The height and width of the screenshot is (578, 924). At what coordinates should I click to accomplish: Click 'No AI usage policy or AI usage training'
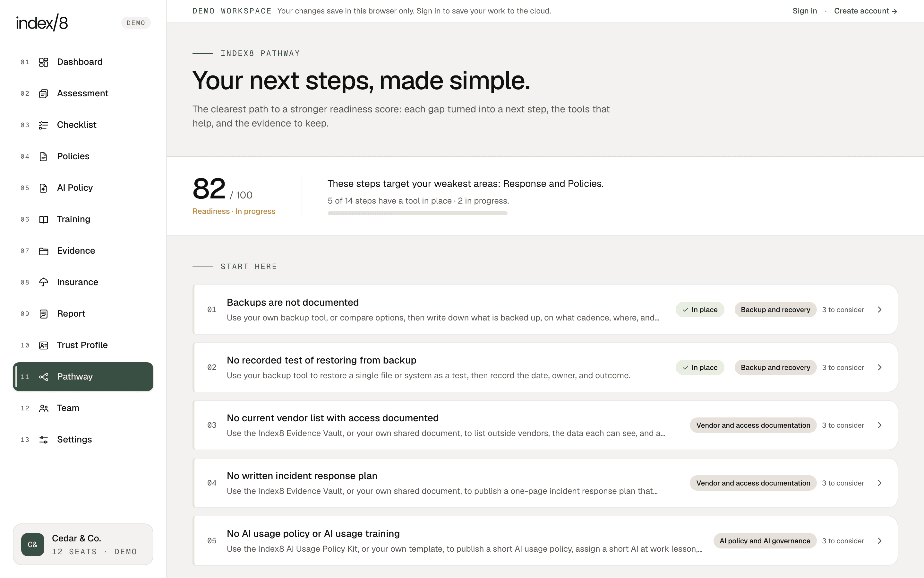point(313,534)
